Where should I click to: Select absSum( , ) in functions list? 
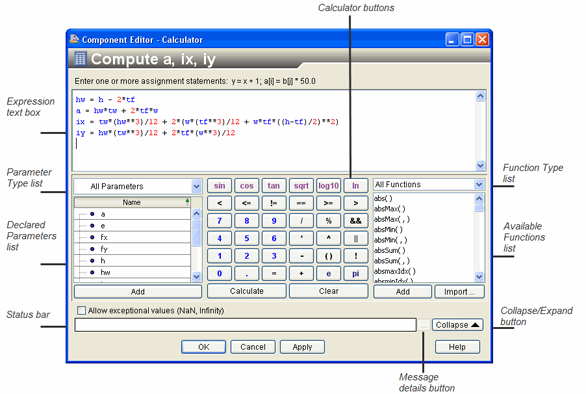[x=392, y=261]
